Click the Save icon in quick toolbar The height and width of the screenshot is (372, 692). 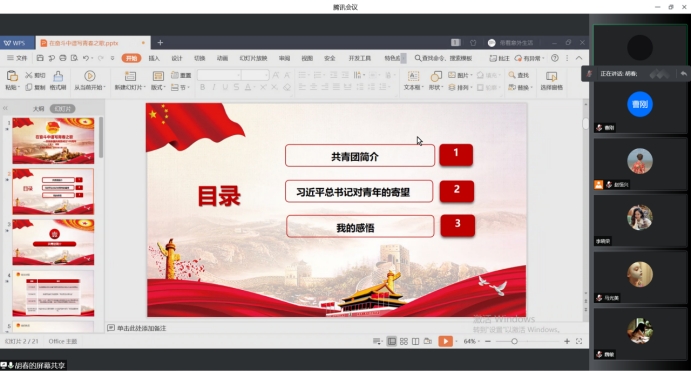coord(40,58)
